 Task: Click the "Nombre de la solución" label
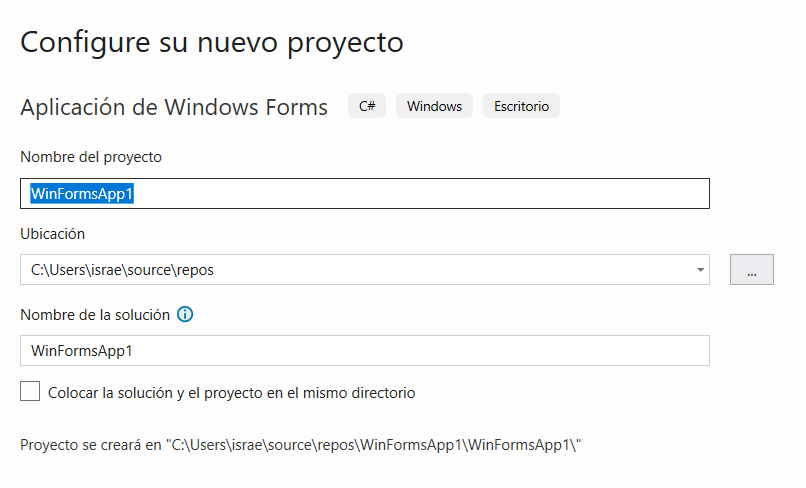[95, 314]
